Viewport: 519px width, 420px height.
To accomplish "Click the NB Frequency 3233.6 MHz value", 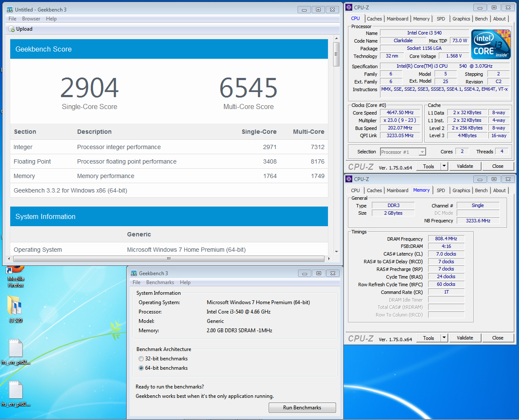I will (478, 221).
